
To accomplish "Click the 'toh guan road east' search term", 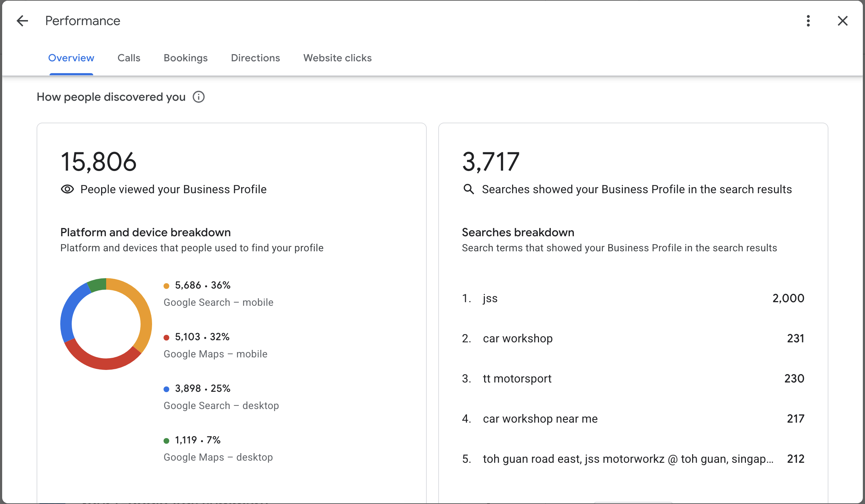I will pyautogui.click(x=628, y=459).
